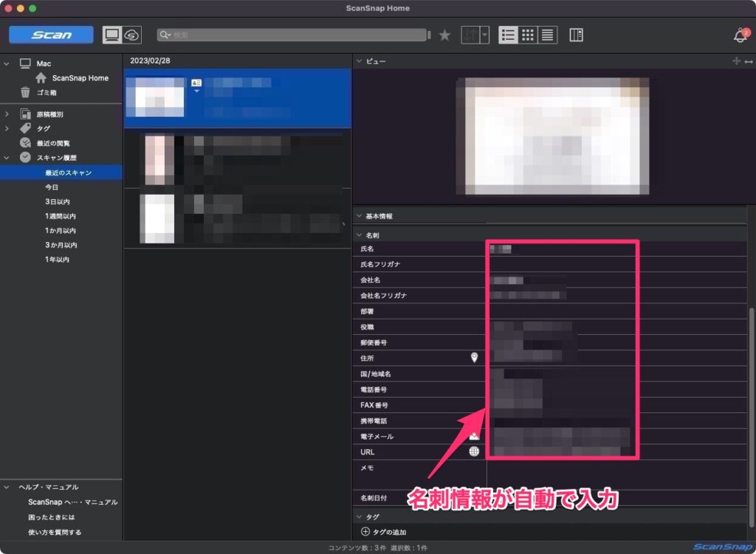Switch to detailed lines view mode

tap(547, 35)
